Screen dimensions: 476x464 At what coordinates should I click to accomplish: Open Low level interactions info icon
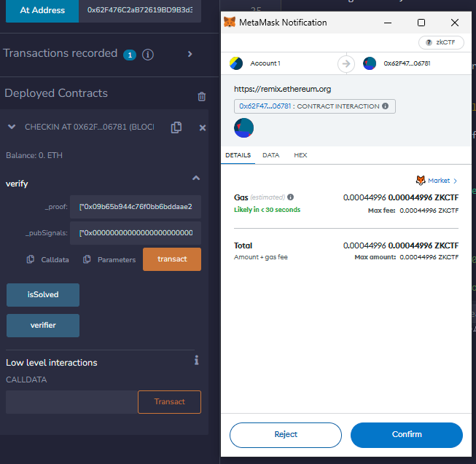[x=196, y=361]
